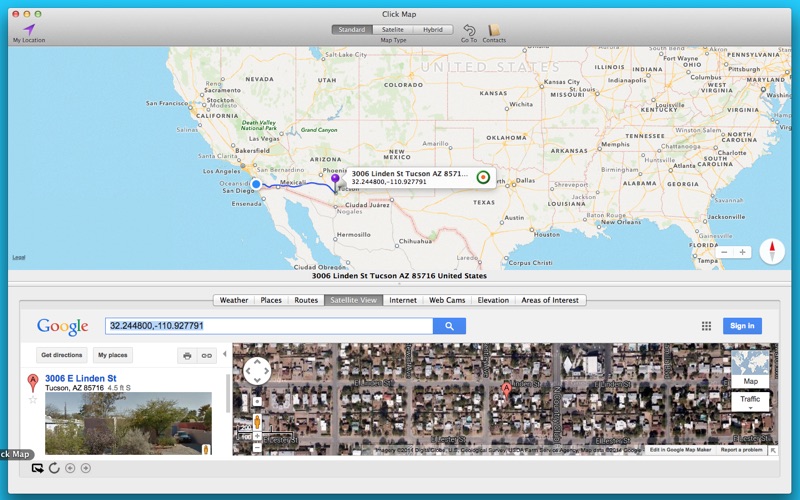Screen dimensions: 800x500
Task: Zoom in with the Apple map plus button
Action: pyautogui.click(x=742, y=252)
